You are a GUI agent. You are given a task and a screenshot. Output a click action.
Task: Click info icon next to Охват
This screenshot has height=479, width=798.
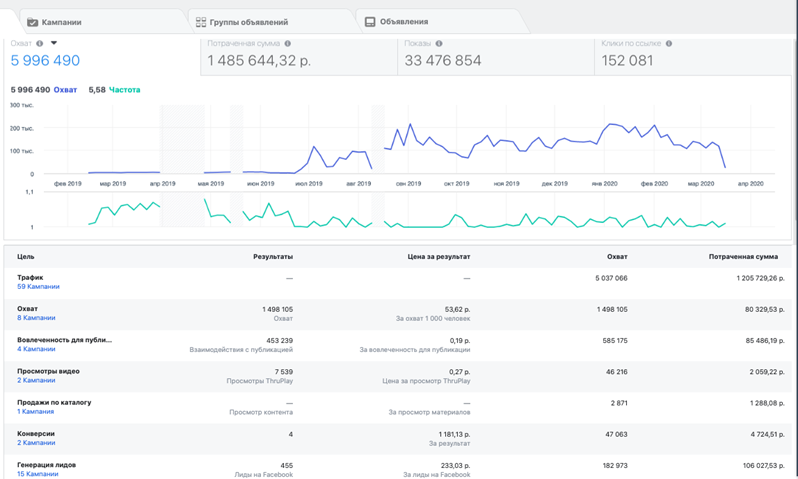point(40,44)
